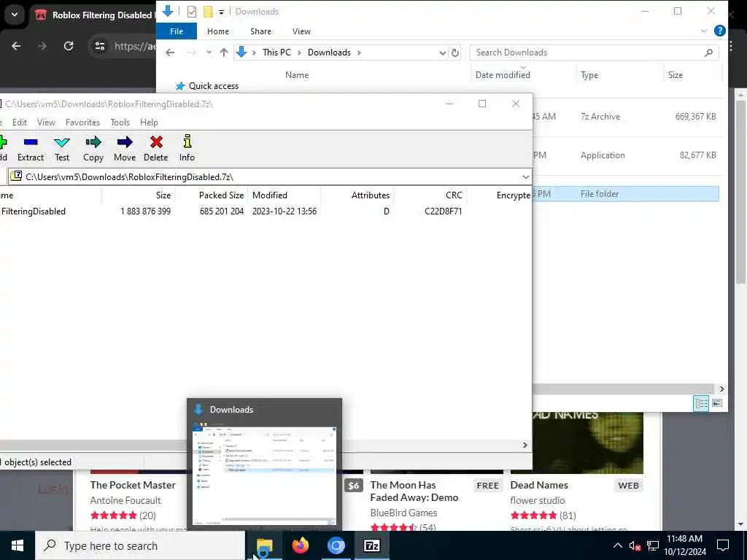Select the Application file row in Explorer

[x=625, y=155]
